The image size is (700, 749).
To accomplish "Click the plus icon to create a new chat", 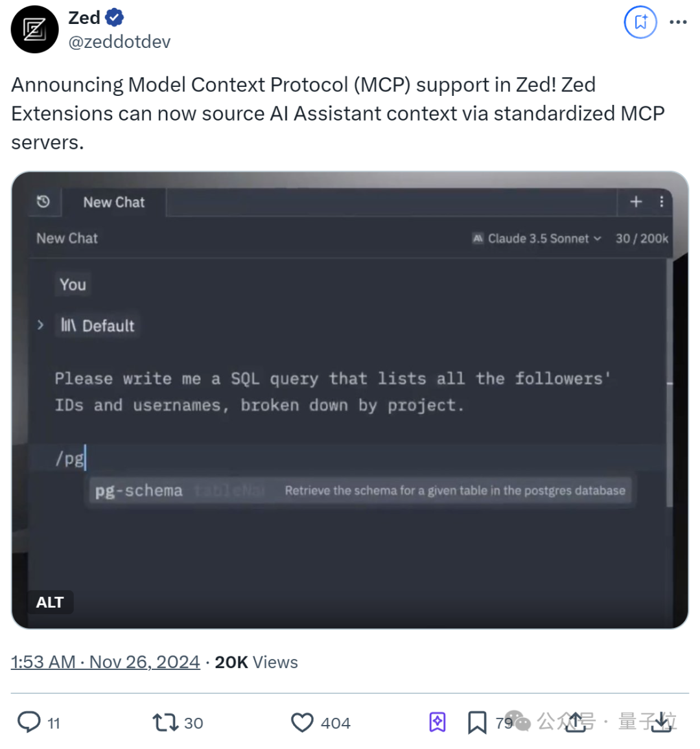I will [x=636, y=202].
